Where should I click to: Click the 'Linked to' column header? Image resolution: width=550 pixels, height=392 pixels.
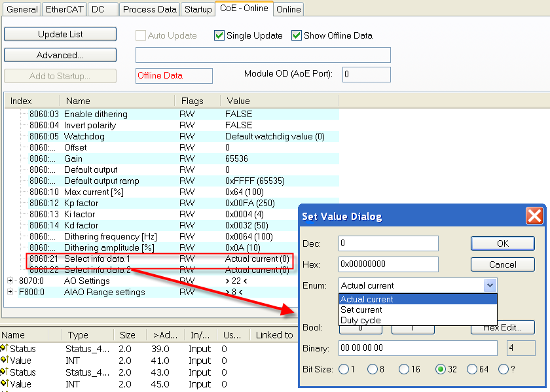[x=274, y=335]
